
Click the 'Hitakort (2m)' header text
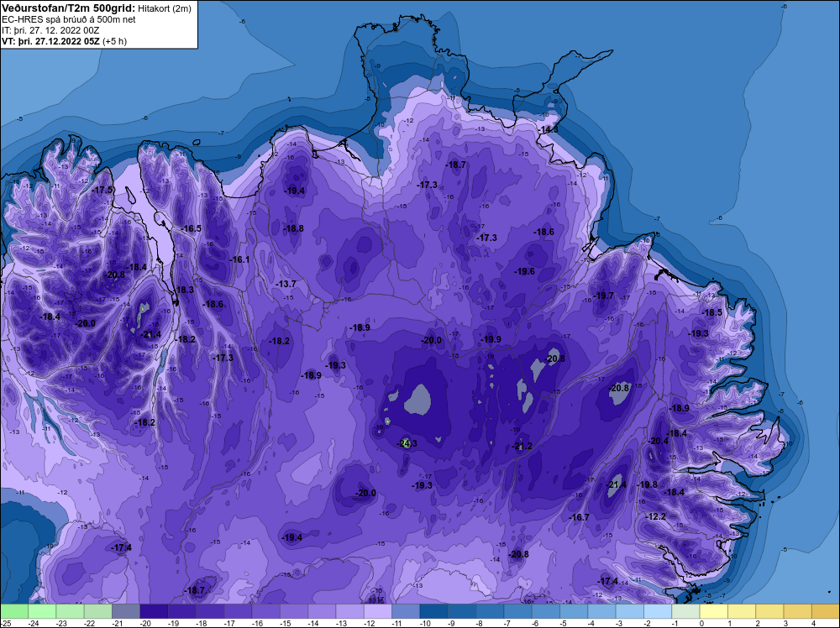coord(165,8)
